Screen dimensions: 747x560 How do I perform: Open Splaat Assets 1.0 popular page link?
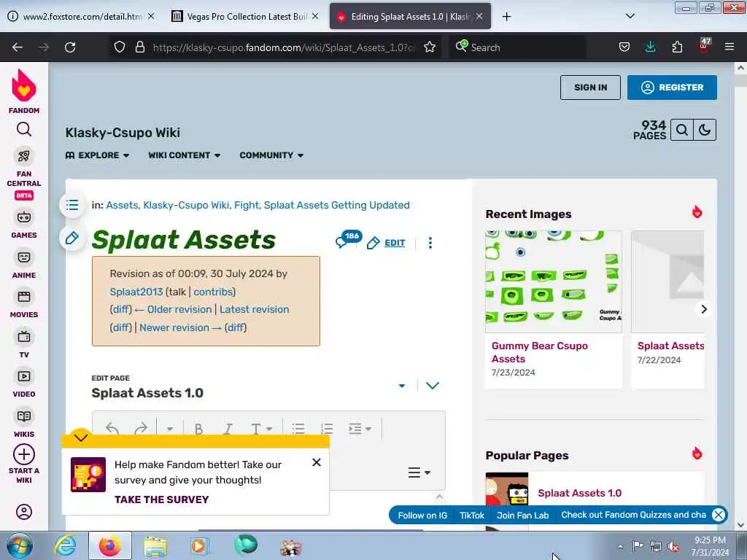coord(579,493)
